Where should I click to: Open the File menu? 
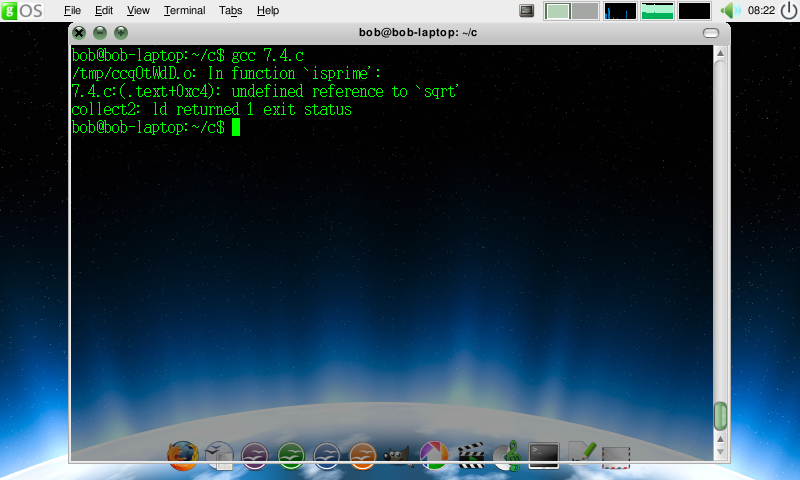click(x=72, y=11)
